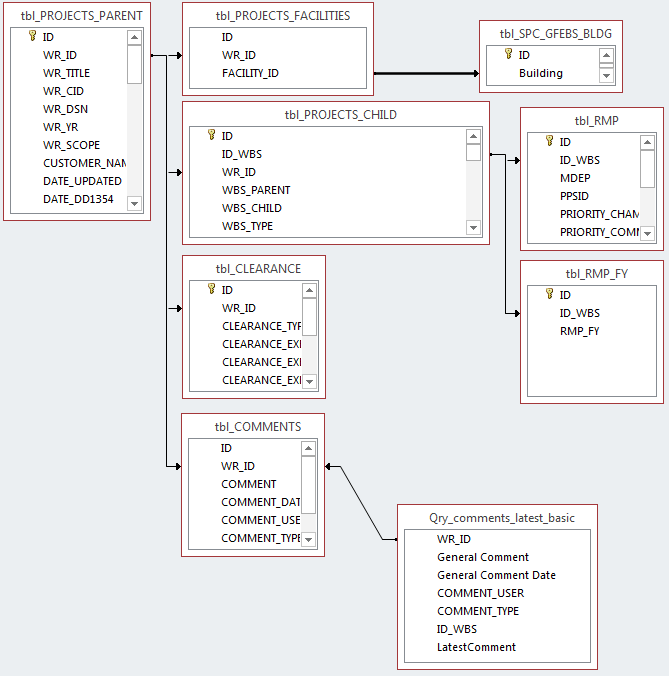
Task: Click scroll up arrow in tbl_RMP
Action: click(647, 142)
